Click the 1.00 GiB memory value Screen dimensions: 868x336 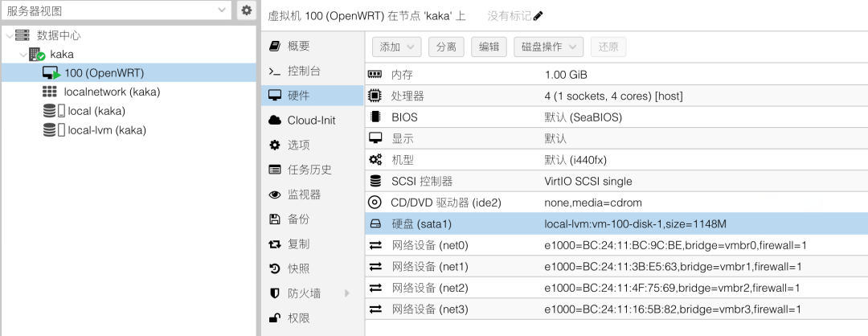tap(567, 75)
